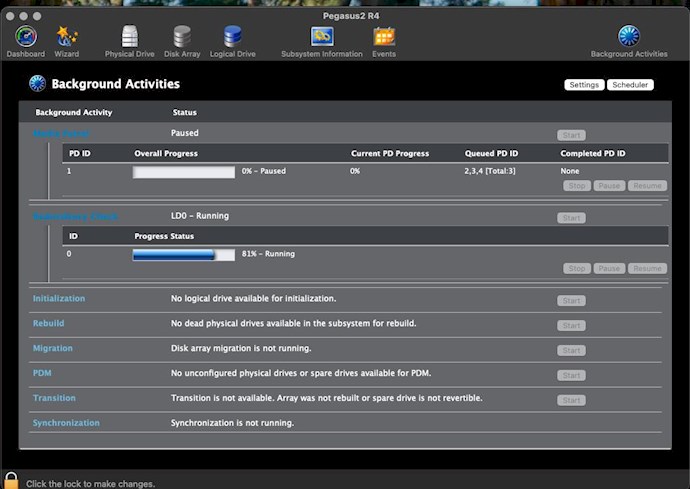Click the Media Patrol overall progress bar
This screenshot has width=690, height=489.
click(184, 172)
